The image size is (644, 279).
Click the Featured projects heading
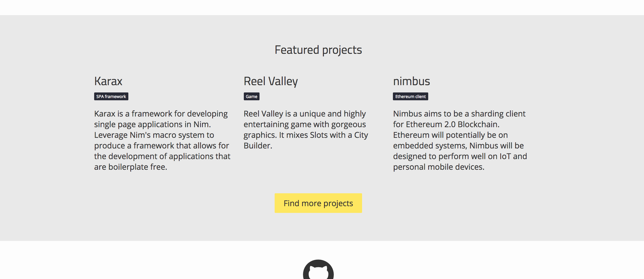coord(318,50)
